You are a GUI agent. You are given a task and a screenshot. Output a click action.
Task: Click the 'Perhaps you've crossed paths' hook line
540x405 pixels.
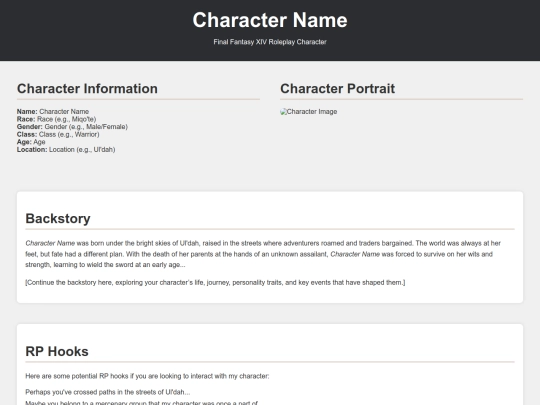coord(108,392)
